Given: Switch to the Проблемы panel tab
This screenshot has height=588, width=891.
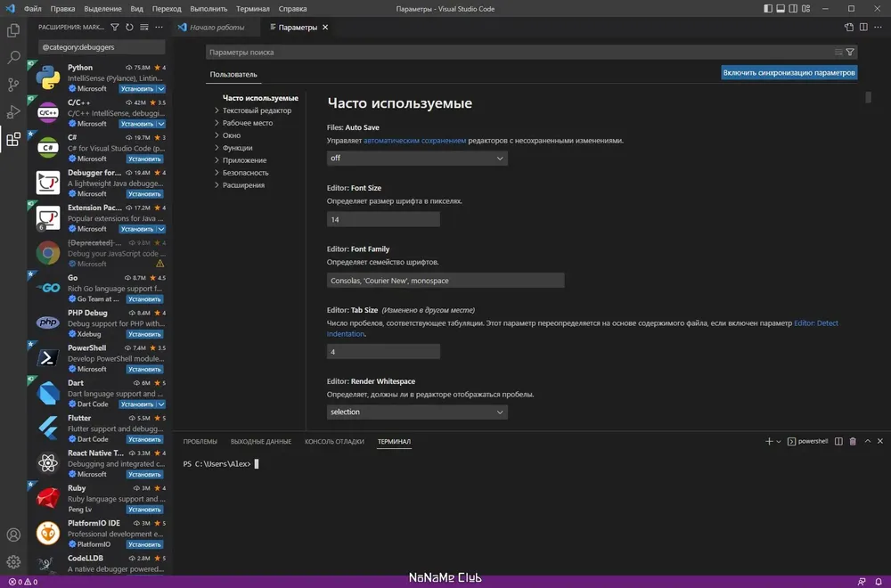Looking at the screenshot, I should coord(200,441).
